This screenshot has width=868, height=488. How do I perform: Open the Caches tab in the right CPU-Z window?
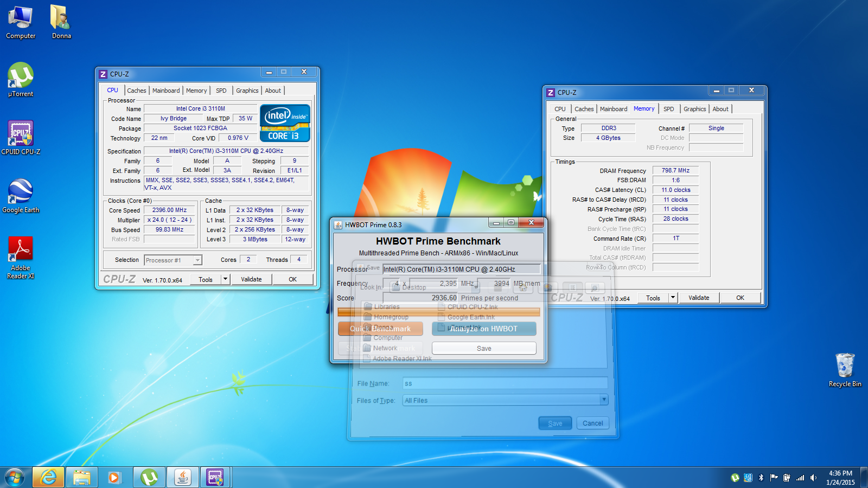pos(584,109)
